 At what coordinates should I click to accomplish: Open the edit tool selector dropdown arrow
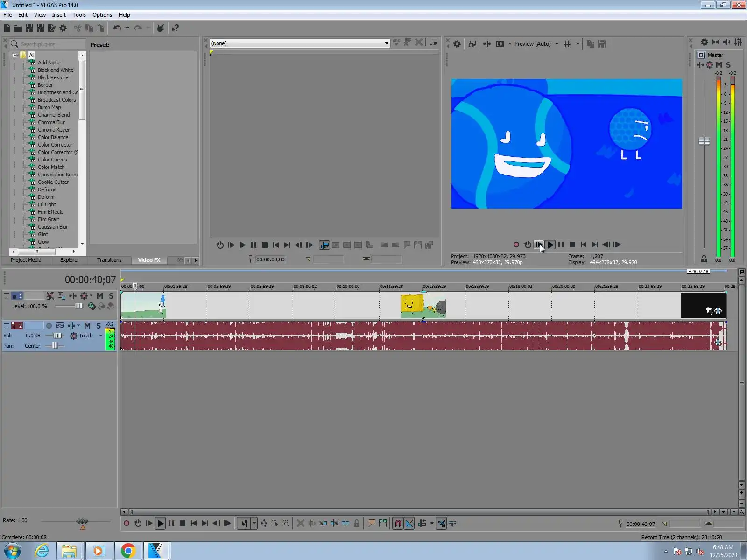click(254, 524)
